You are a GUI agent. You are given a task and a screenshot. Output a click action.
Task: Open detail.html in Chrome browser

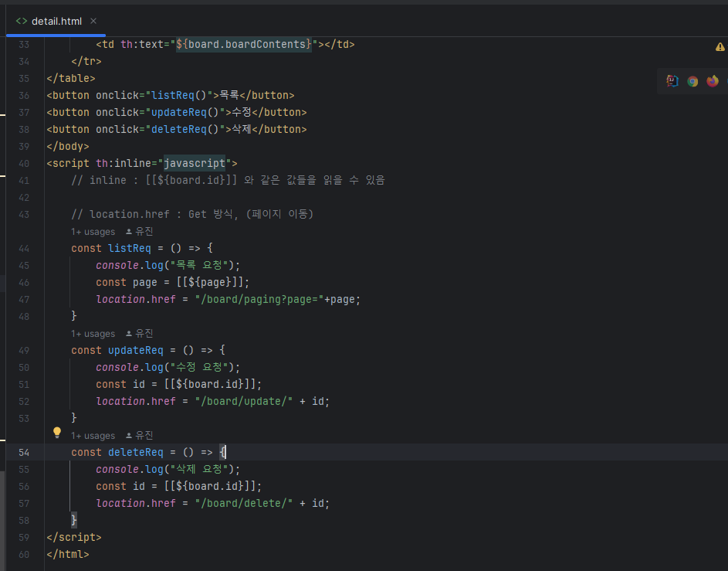[x=692, y=81]
